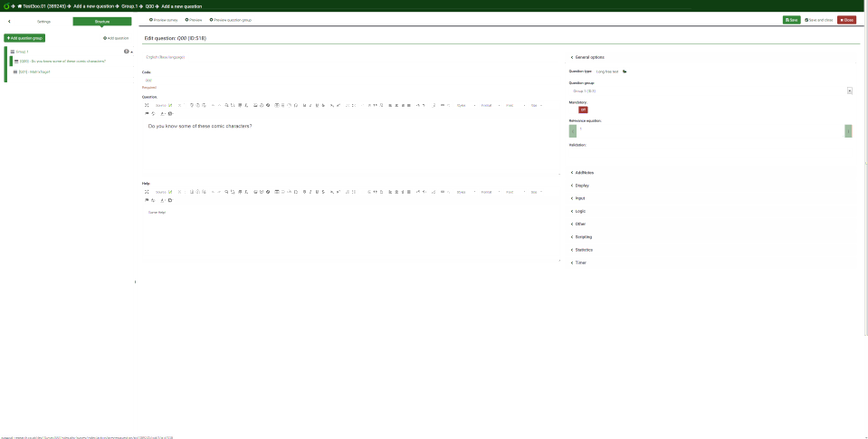The height and width of the screenshot is (439, 868).
Task: Select the English (base language) tab
Action: (166, 57)
